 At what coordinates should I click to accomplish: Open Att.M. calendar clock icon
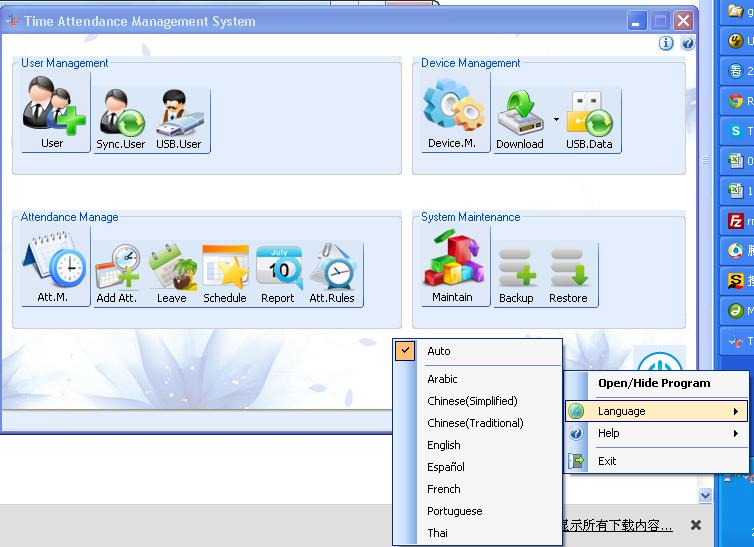pos(55,266)
